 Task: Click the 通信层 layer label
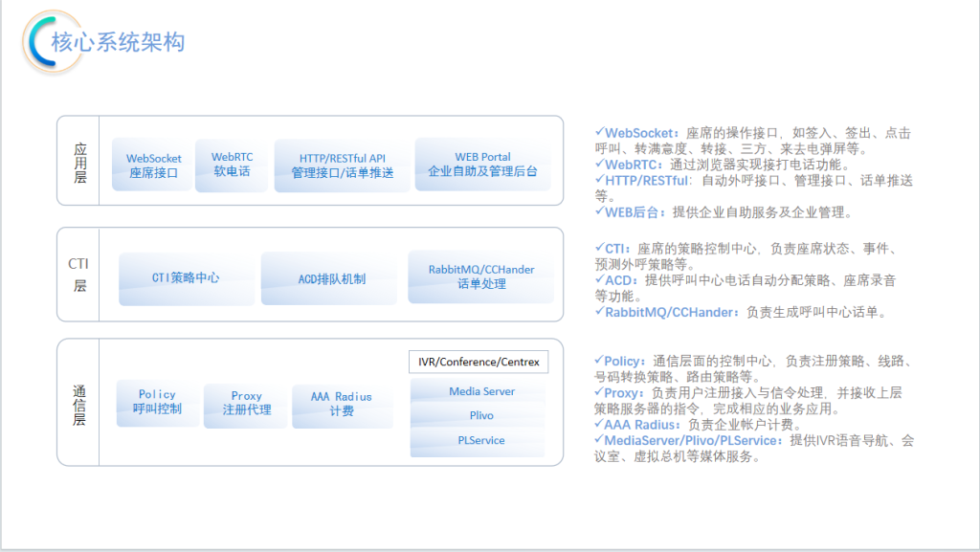[x=80, y=404]
